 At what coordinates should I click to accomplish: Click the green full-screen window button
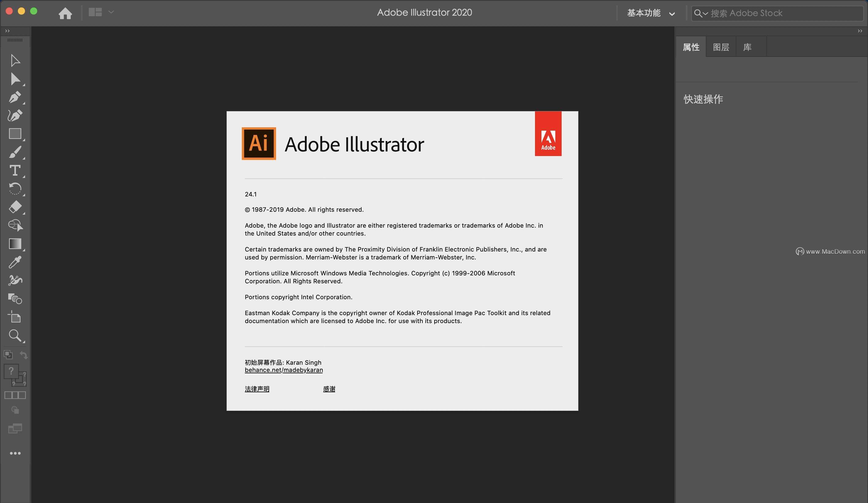coord(34,11)
